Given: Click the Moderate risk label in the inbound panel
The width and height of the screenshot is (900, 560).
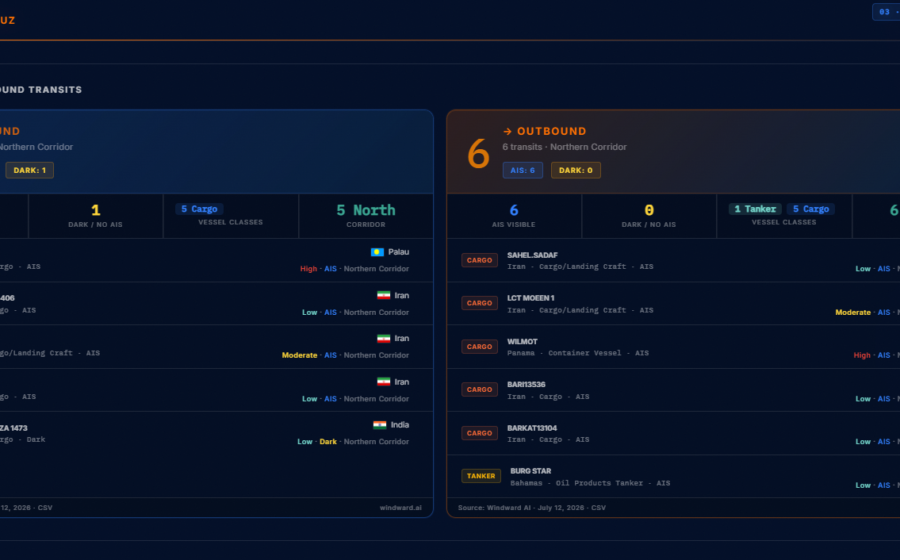Looking at the screenshot, I should (x=299, y=355).
